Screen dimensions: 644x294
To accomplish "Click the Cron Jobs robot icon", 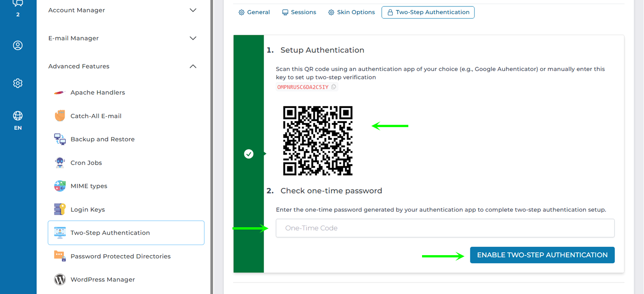I will coord(60,163).
